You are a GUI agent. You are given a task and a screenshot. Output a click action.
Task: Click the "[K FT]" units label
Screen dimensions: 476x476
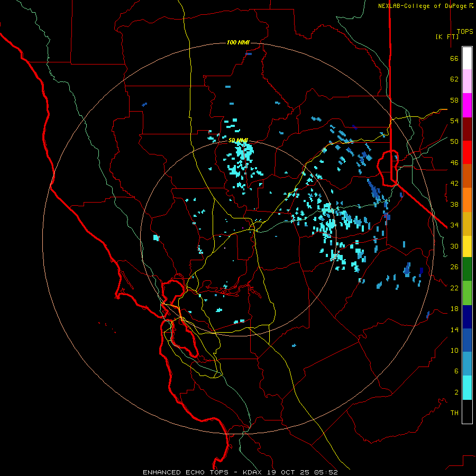447,36
